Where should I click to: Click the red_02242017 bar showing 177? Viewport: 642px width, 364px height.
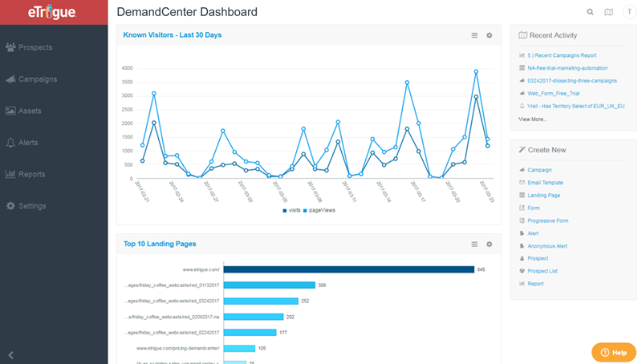[x=250, y=333]
